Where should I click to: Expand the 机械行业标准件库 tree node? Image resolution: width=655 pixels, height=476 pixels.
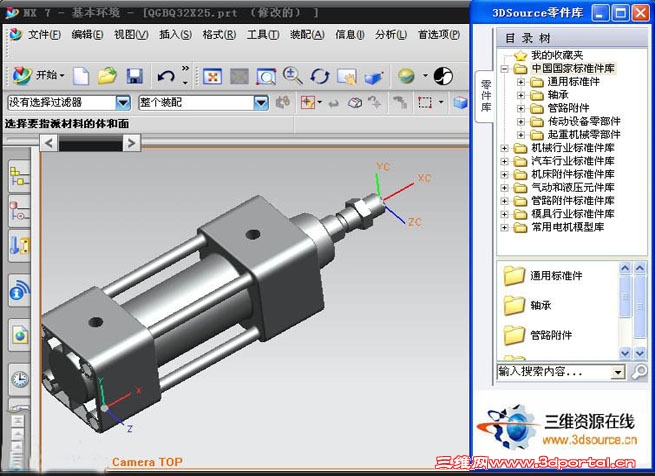tap(504, 148)
